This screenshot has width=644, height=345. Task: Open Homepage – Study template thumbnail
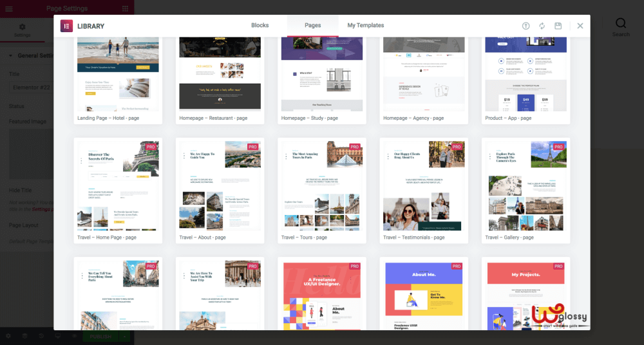[x=321, y=74]
